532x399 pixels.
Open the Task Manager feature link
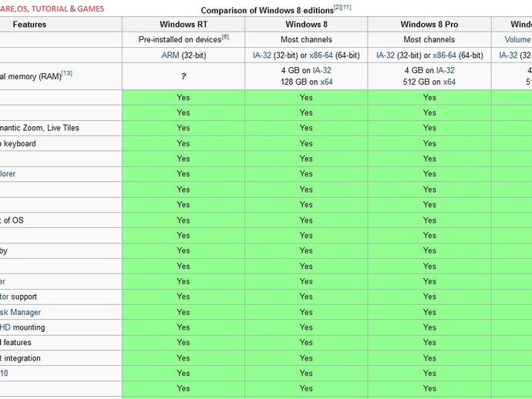point(20,312)
